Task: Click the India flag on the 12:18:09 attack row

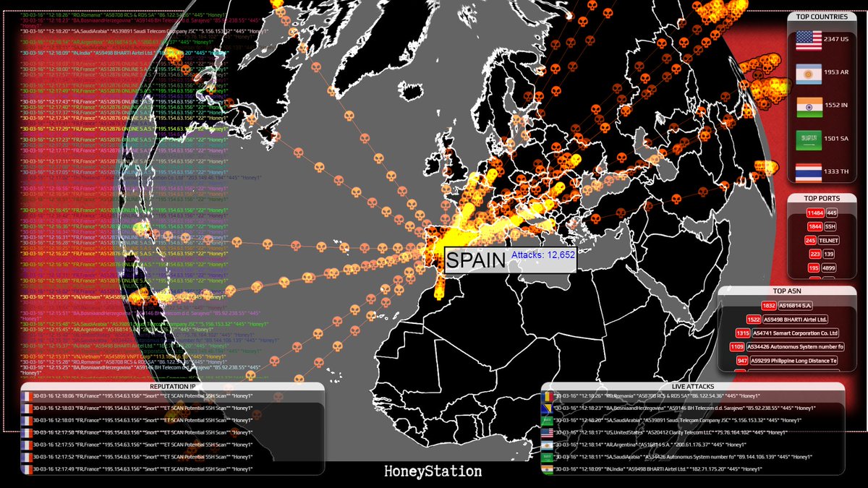Action: 548,470
